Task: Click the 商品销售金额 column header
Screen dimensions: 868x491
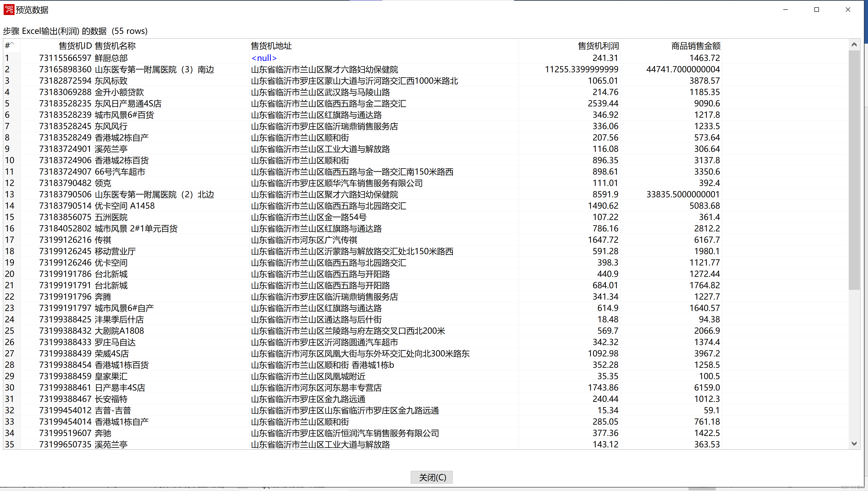Action: coord(696,45)
